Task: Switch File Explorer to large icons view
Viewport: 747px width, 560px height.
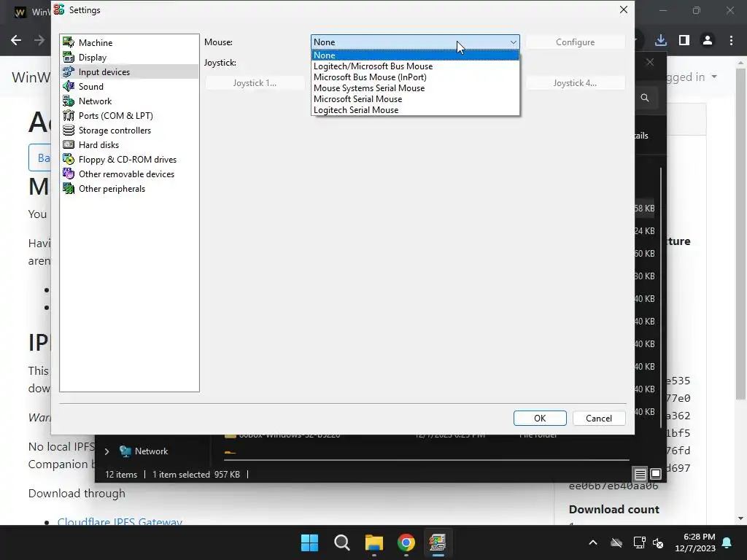Action: tap(656, 474)
